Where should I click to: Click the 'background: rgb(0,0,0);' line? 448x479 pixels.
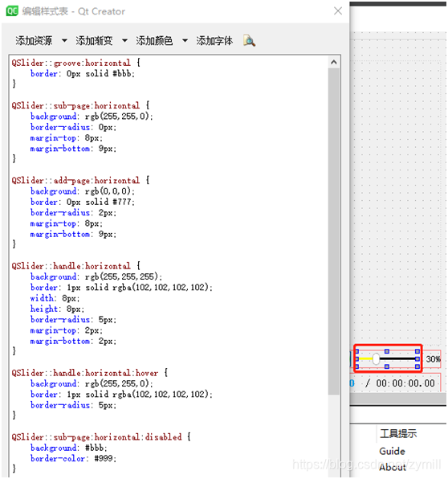click(83, 191)
